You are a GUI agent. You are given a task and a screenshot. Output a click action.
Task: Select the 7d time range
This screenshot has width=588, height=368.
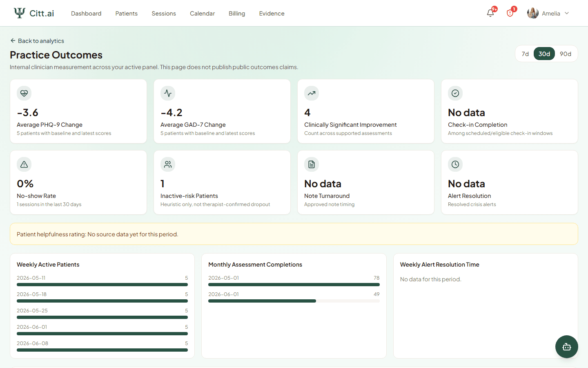tap(525, 54)
